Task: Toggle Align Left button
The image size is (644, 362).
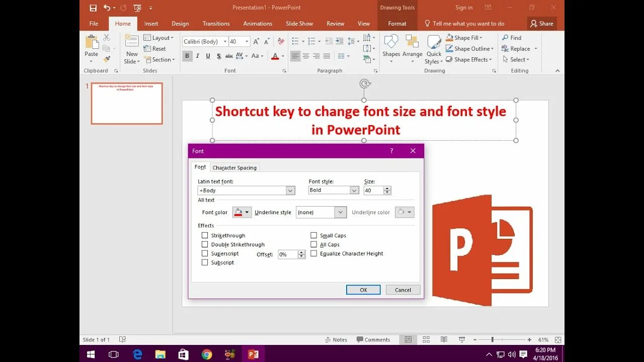Action: (295, 56)
